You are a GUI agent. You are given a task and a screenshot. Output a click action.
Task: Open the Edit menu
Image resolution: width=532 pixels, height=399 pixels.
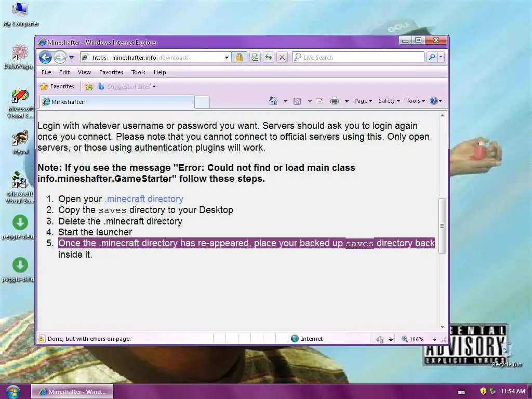tap(64, 72)
